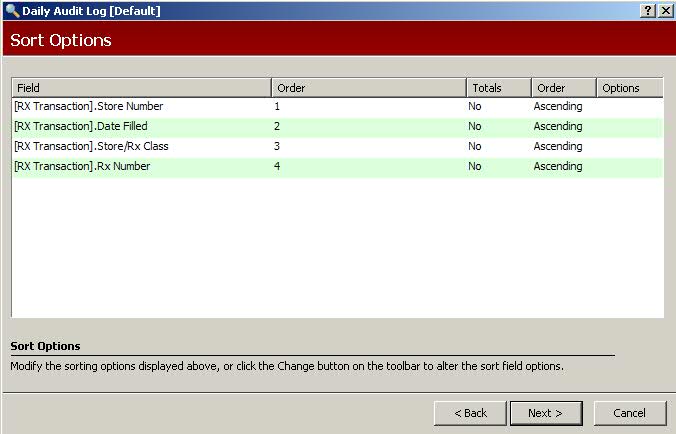Select the Rx Number field row
Viewport: 676px width, 434px height.
(x=82, y=167)
